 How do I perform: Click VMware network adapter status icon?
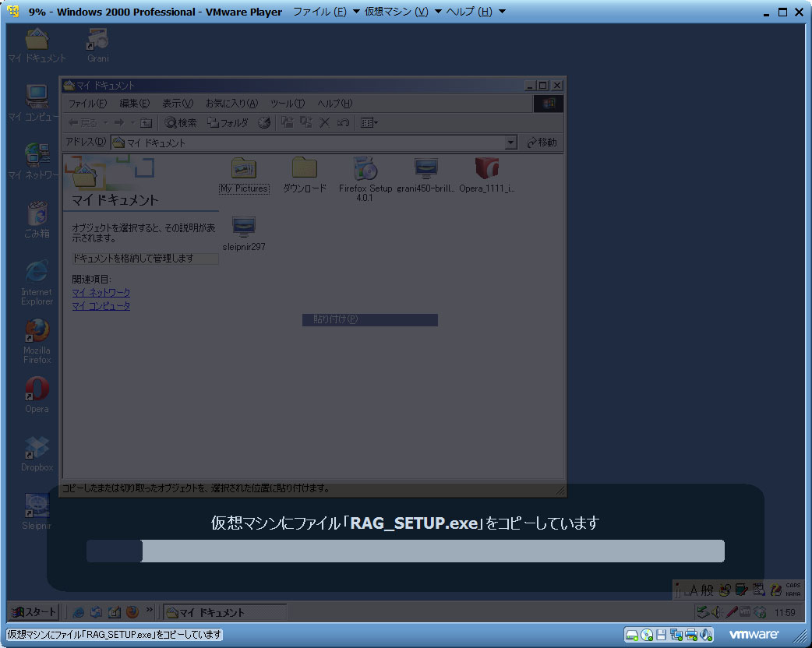pyautogui.click(x=676, y=635)
